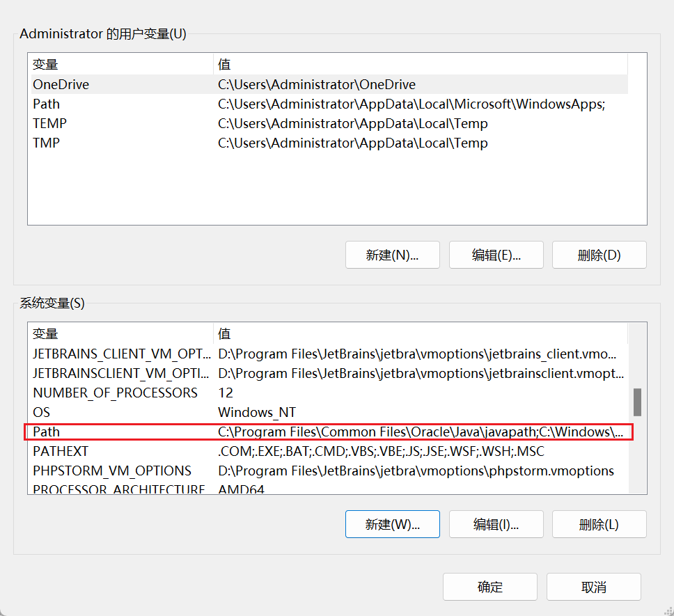Select the JETBRAINS_CLIENT_VM_OPT... system variable
This screenshot has height=616, width=674.
tap(120, 354)
